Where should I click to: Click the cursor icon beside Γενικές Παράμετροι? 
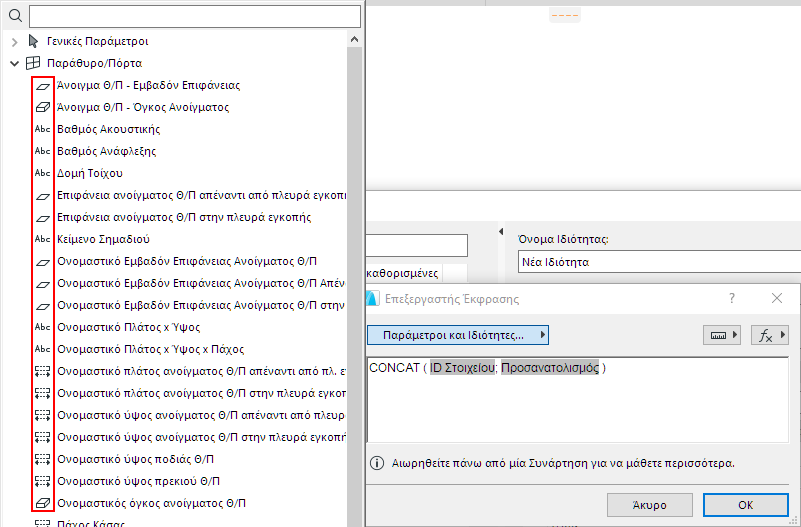(x=33, y=41)
